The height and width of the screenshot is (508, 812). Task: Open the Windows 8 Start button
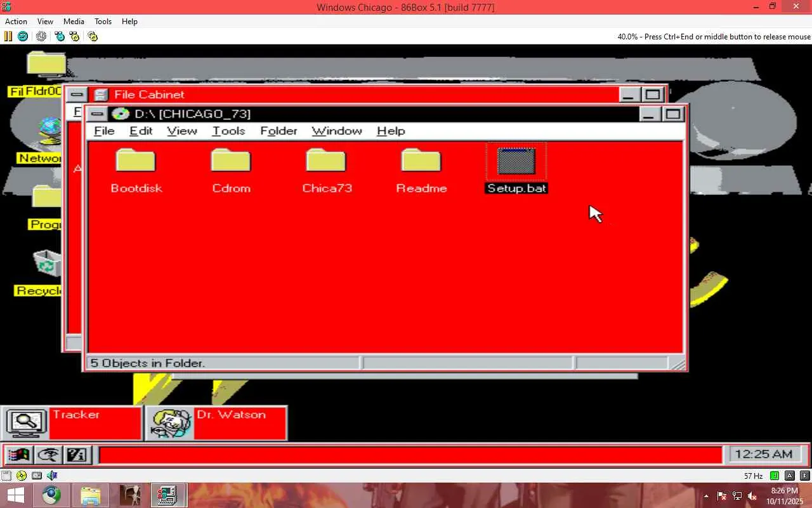pyautogui.click(x=16, y=495)
